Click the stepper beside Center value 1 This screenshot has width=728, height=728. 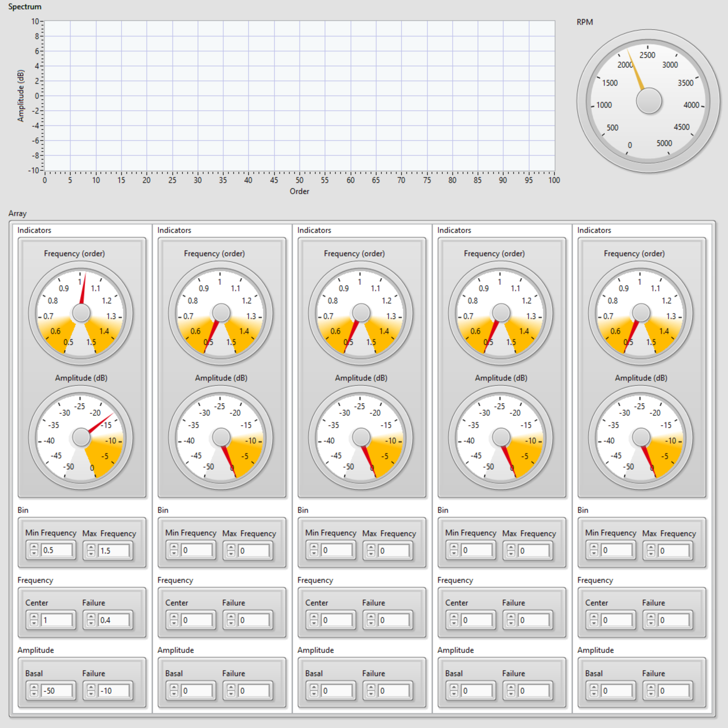point(34,620)
